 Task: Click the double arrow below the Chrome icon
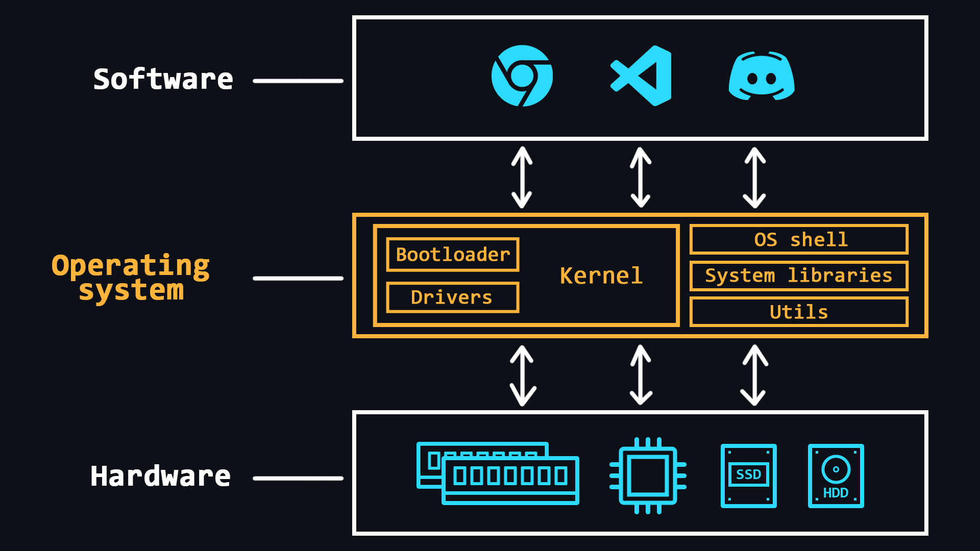pos(522,177)
